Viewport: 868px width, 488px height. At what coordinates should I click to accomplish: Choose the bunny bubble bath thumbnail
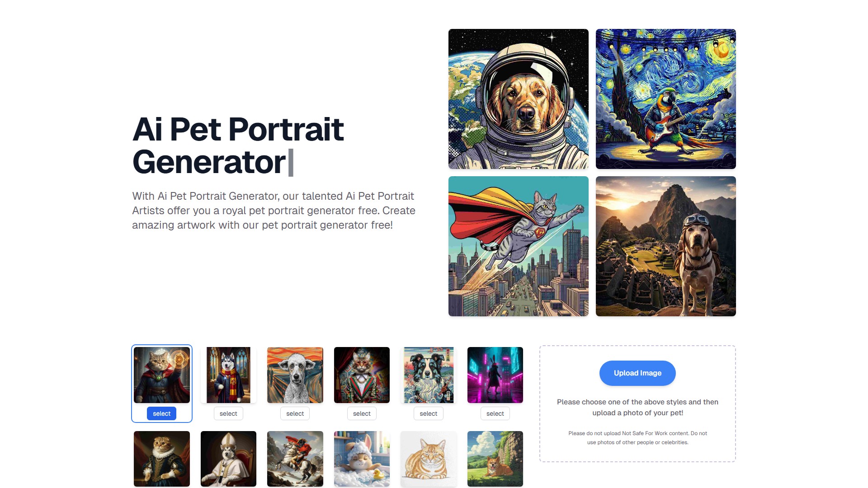tap(362, 459)
